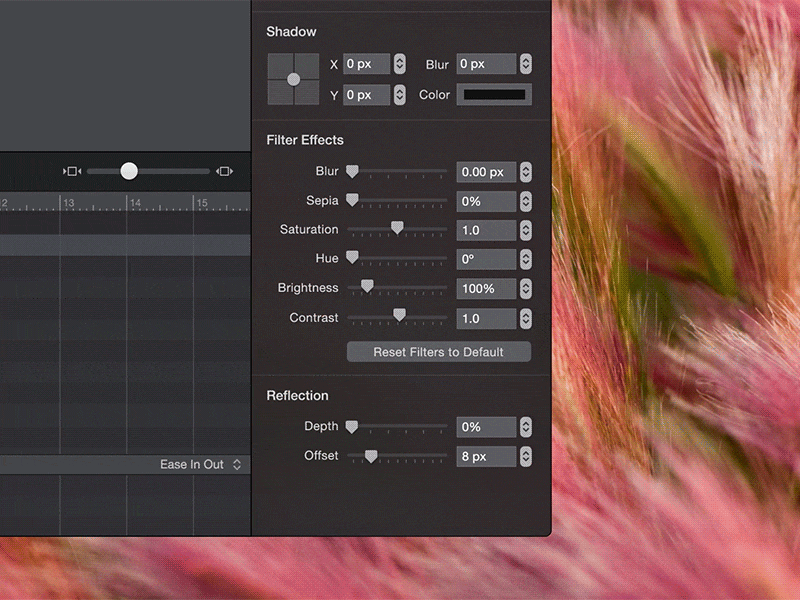
Task: Click the shadow offset position grid knob
Action: [293, 78]
